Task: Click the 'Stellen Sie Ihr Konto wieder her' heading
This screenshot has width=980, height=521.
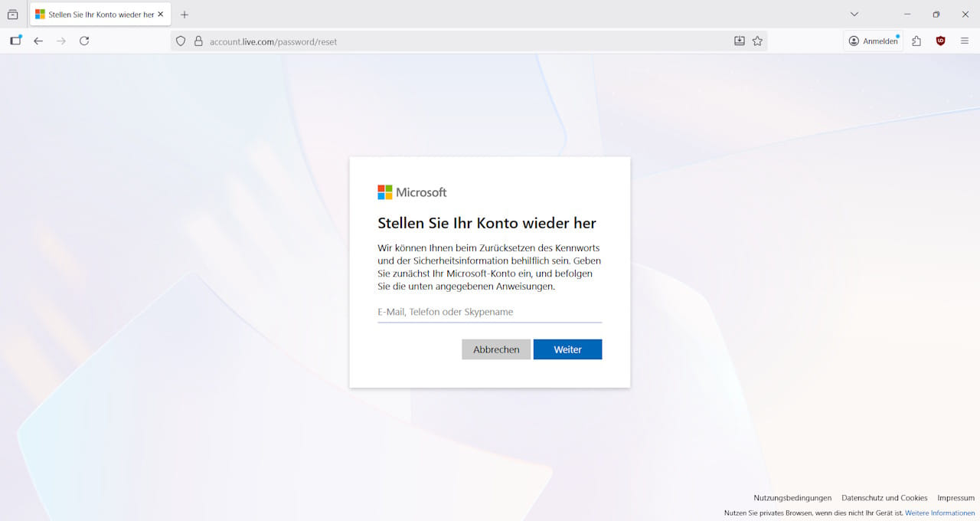Action: (x=487, y=223)
